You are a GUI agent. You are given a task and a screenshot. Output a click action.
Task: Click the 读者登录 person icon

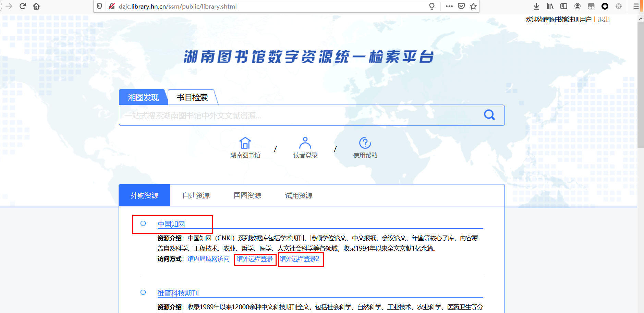[x=305, y=143]
